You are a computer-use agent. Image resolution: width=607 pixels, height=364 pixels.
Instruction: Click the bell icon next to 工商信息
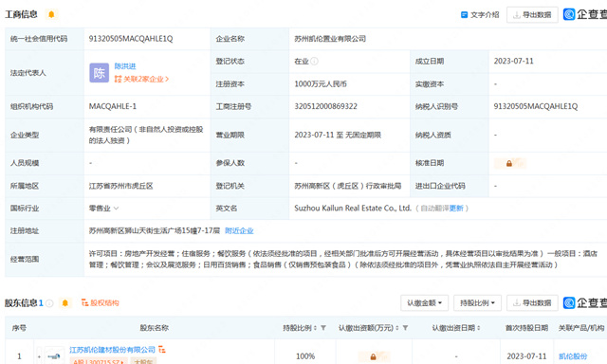point(51,14)
